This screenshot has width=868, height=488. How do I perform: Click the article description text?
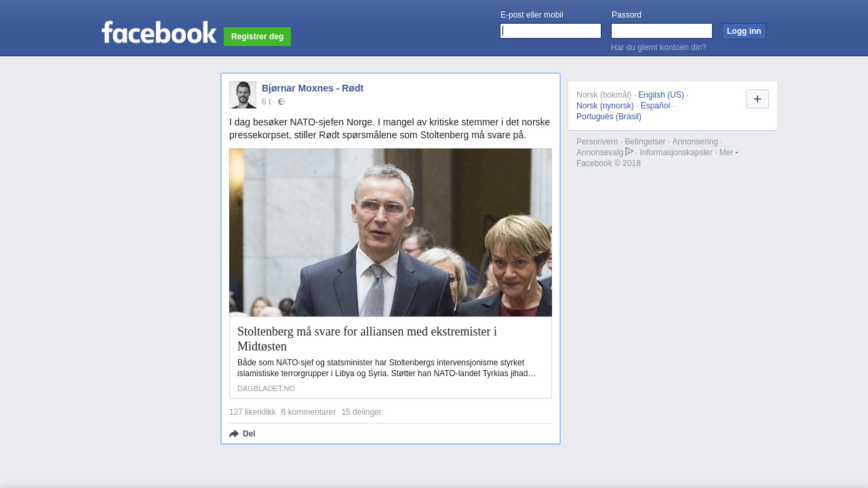tap(387, 368)
